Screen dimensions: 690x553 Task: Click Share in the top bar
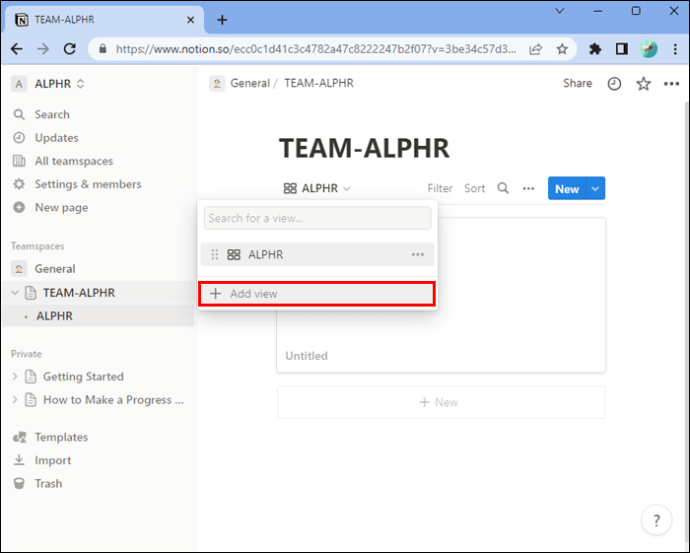[x=577, y=83]
